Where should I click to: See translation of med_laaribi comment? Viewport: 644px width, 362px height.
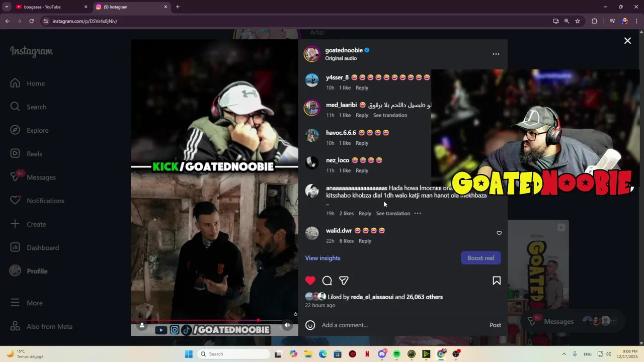(390, 115)
